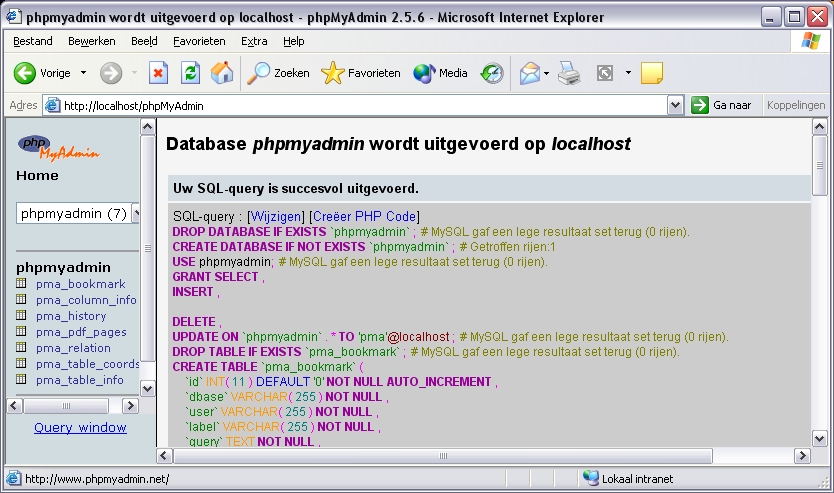834x493 pixels.
Task: Click the Internet Explorer title bar icon
Action: tap(14, 16)
